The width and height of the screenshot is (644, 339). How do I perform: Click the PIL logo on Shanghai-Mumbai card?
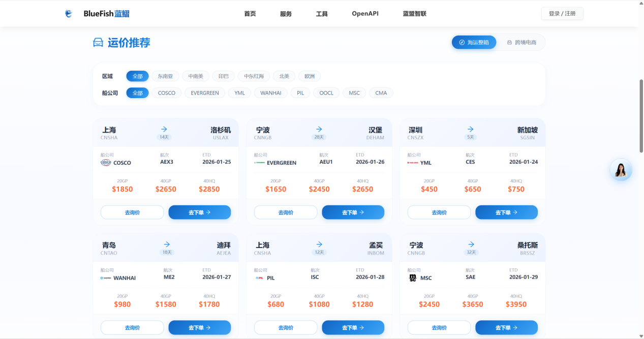click(260, 278)
